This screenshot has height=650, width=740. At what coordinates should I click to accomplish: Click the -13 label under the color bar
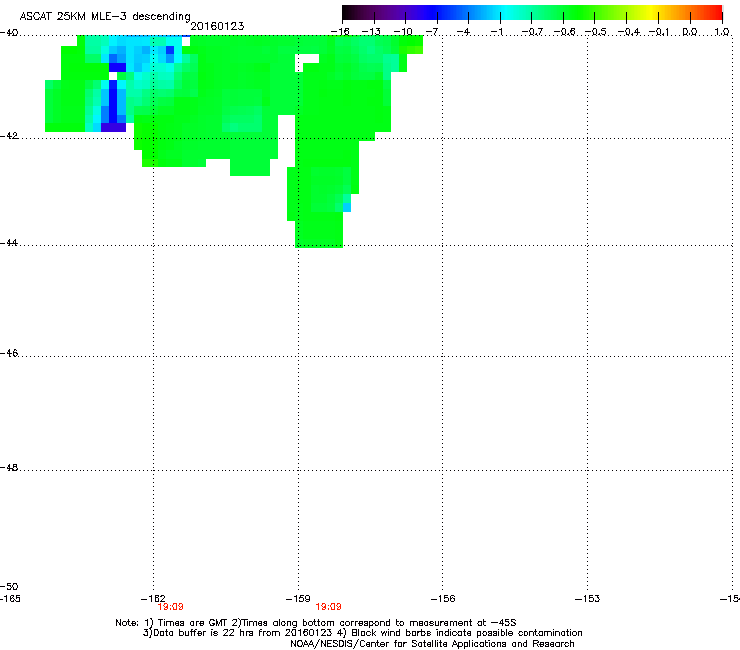tap(371, 32)
